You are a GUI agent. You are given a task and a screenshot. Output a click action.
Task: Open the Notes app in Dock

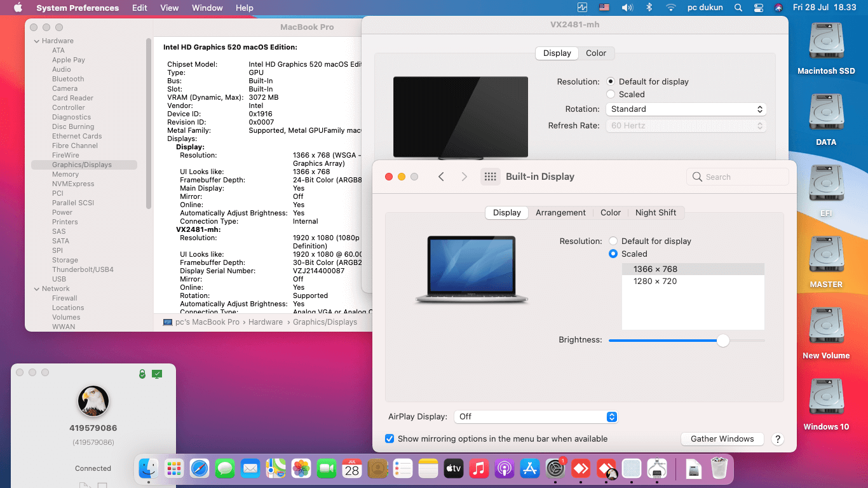[x=428, y=469]
